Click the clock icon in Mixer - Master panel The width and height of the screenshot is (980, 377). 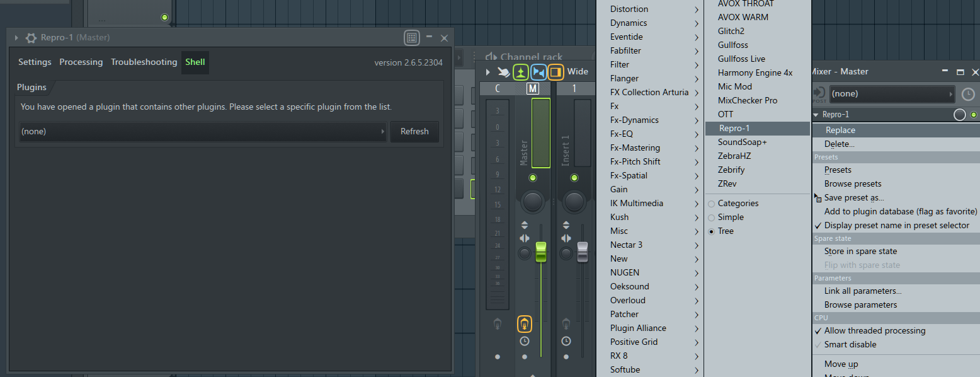pos(968,95)
